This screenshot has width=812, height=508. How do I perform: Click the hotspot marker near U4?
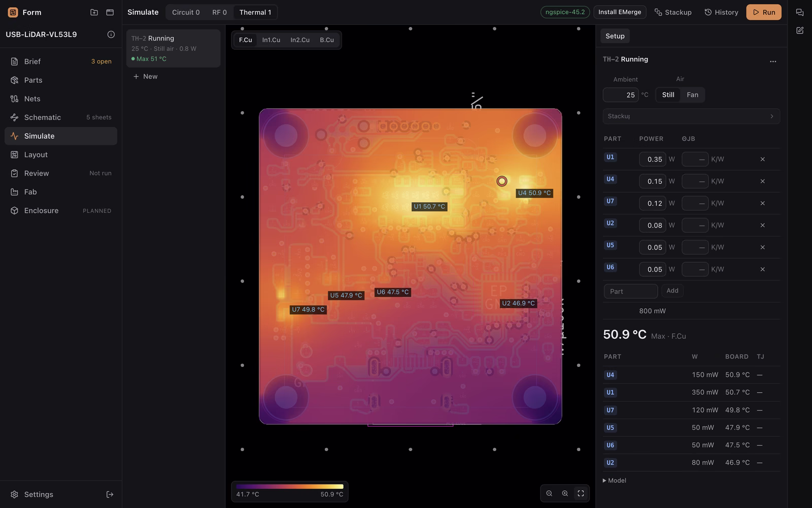pos(502,181)
